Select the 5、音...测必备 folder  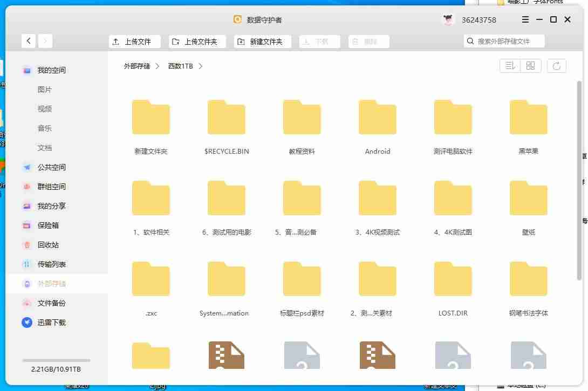click(x=302, y=198)
